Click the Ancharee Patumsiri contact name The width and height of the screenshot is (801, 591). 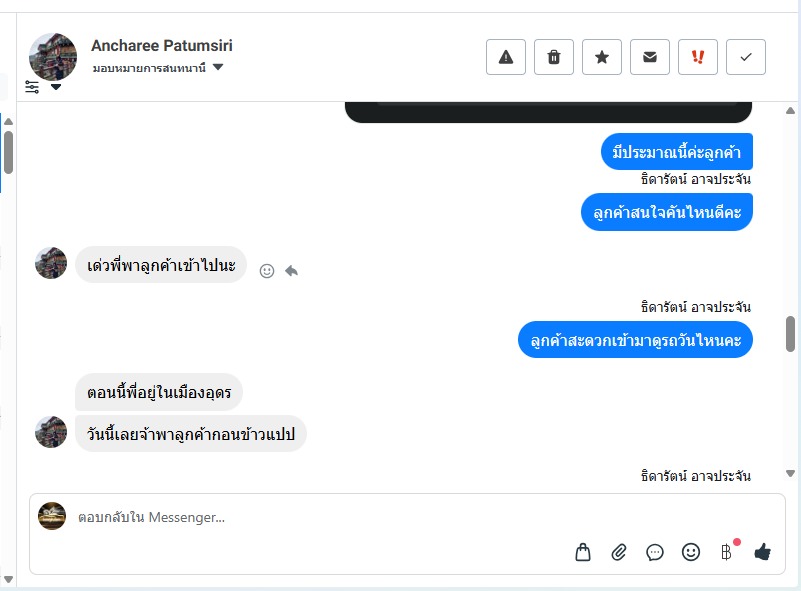(161, 45)
